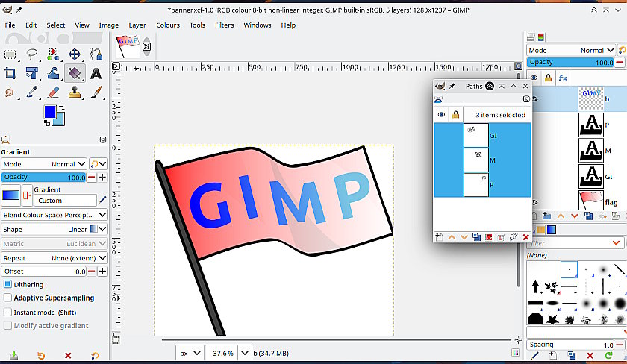
Task: Select the Crop tool
Action: tap(10, 73)
